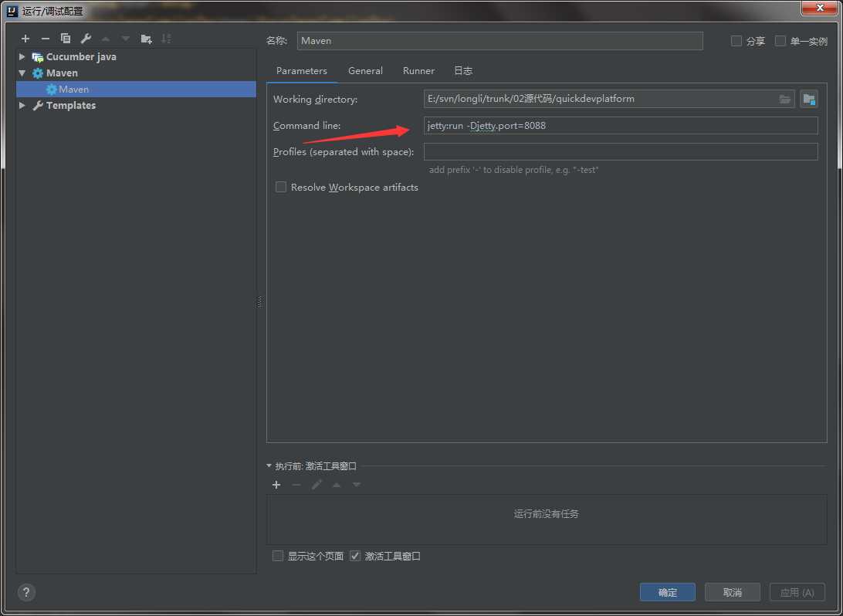Remove the selected configuration with minus icon
The image size is (843, 616).
click(x=45, y=39)
